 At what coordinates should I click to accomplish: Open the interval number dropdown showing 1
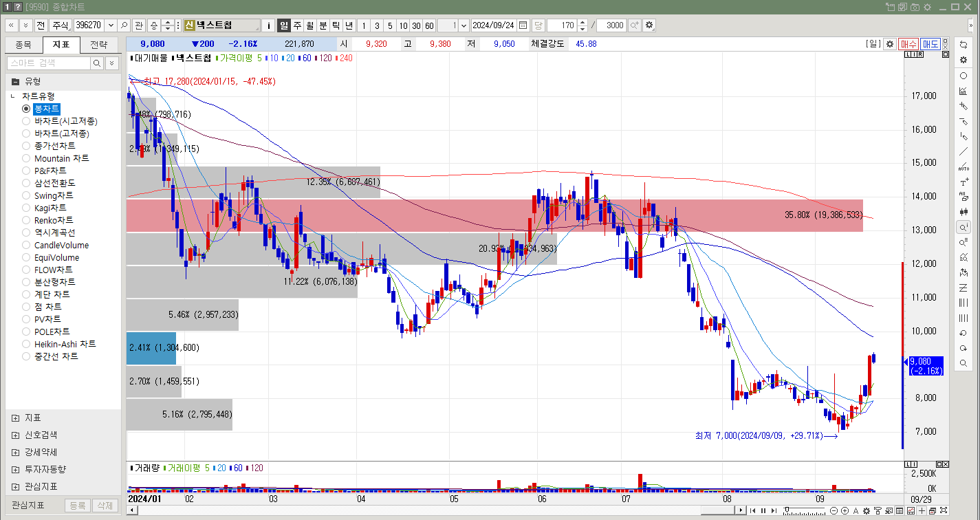(x=464, y=25)
